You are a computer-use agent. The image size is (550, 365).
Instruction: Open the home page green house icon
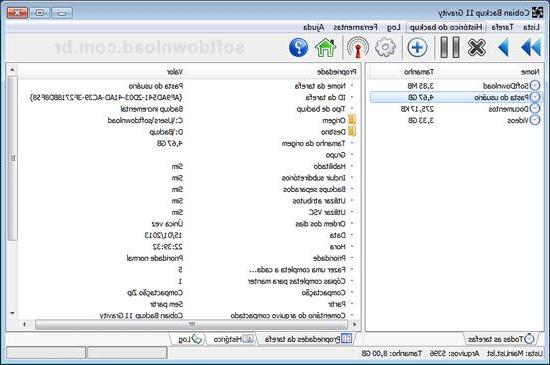pos(326,47)
